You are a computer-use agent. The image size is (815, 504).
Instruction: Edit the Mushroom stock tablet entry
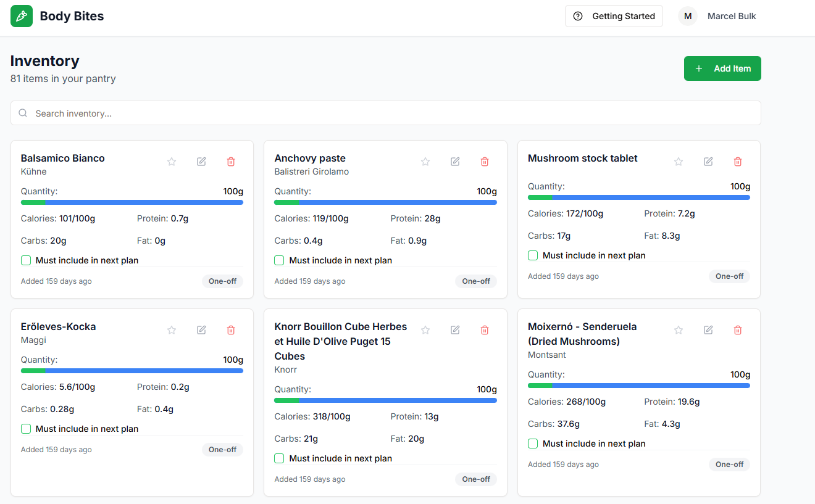[x=708, y=162]
